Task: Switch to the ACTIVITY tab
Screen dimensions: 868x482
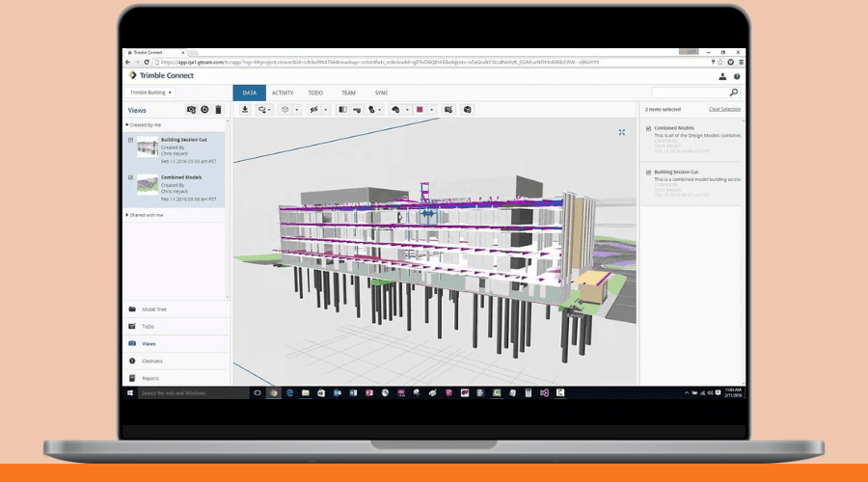Action: [x=283, y=93]
